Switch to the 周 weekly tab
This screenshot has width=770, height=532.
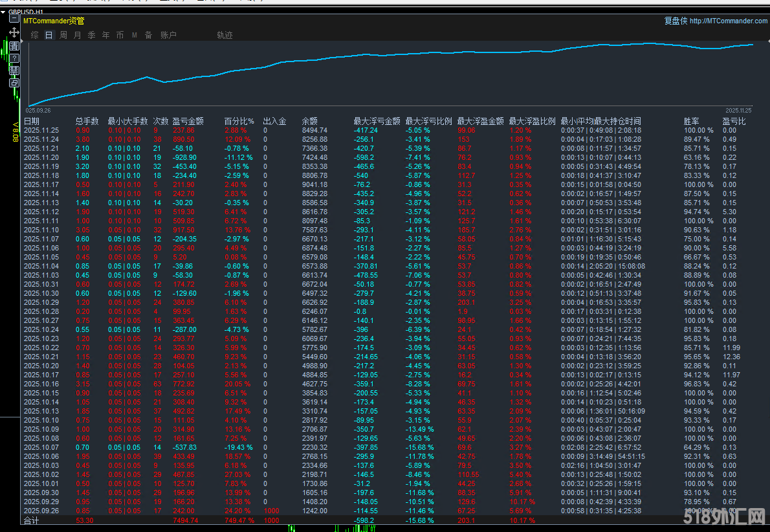click(x=63, y=36)
